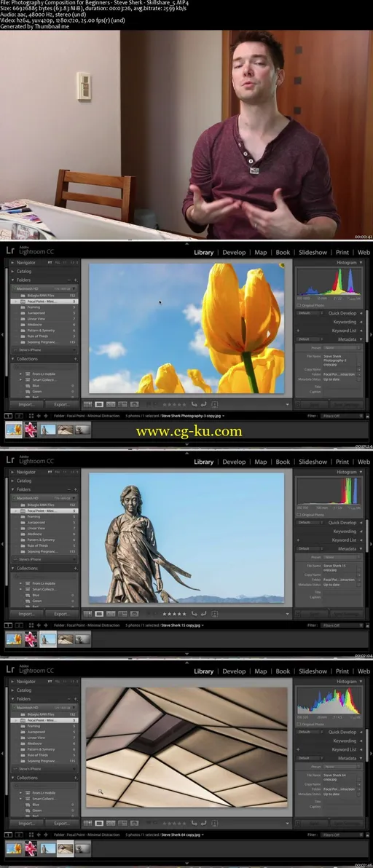The width and height of the screenshot is (373, 868).
Task: Switch to Book module in statue frame
Action: (283, 462)
